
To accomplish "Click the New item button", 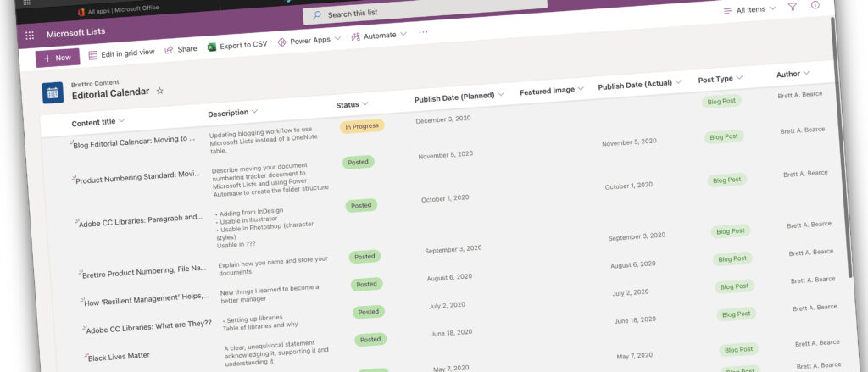I will (58, 58).
